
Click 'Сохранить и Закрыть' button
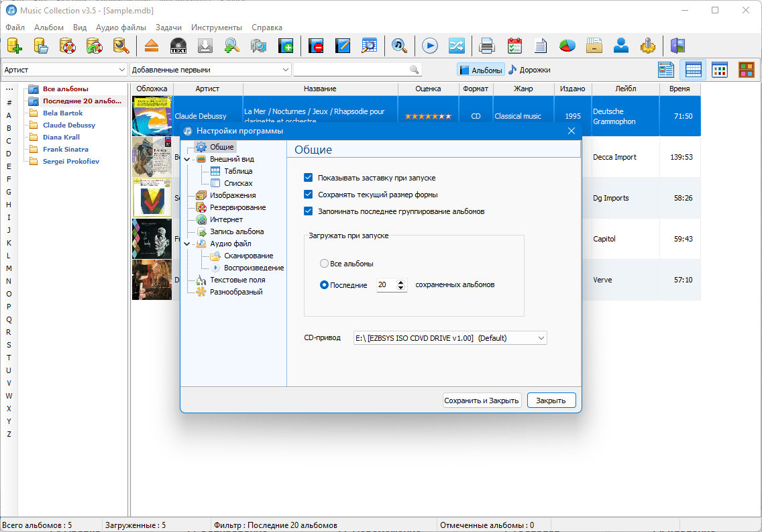click(x=482, y=401)
